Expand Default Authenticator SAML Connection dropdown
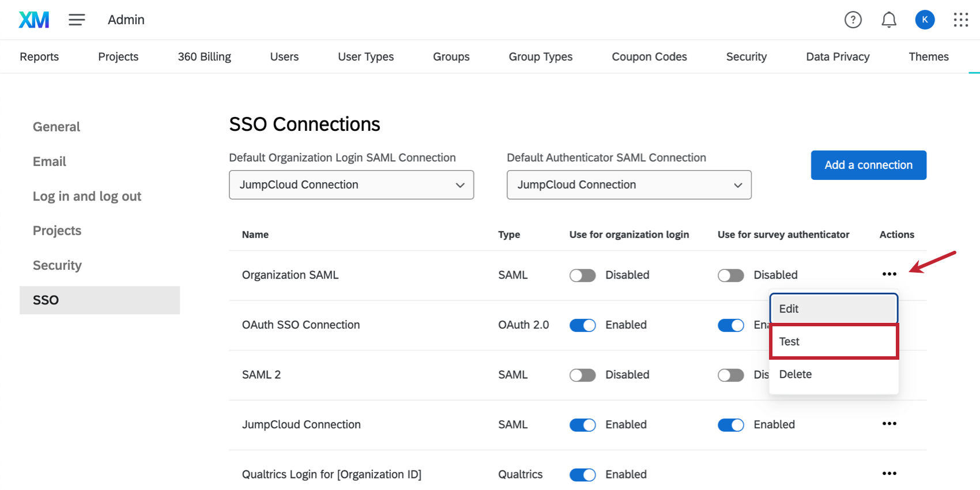This screenshot has height=490, width=980. click(629, 184)
